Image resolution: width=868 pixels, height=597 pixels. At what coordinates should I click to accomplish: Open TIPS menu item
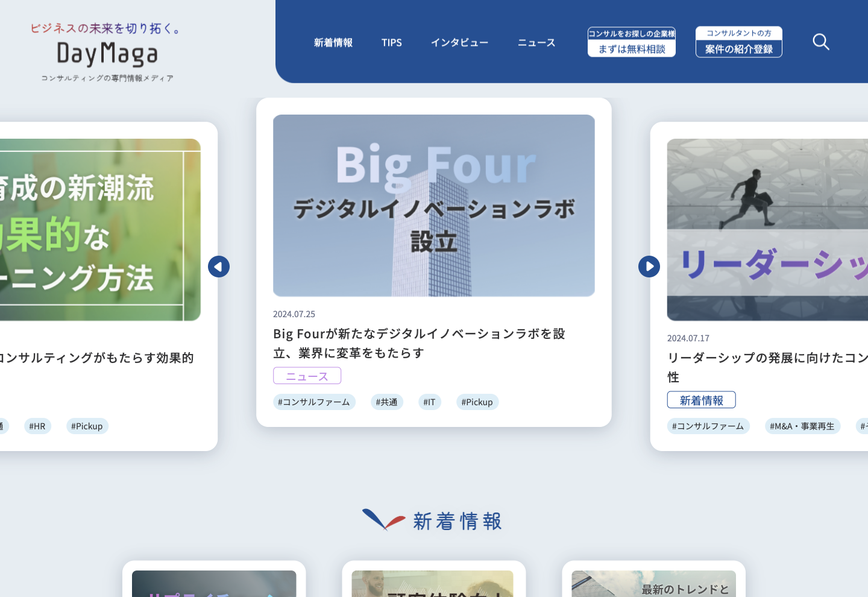(x=392, y=43)
